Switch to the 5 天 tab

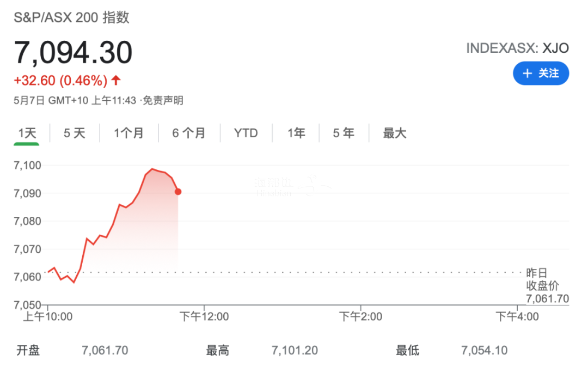[74, 133]
